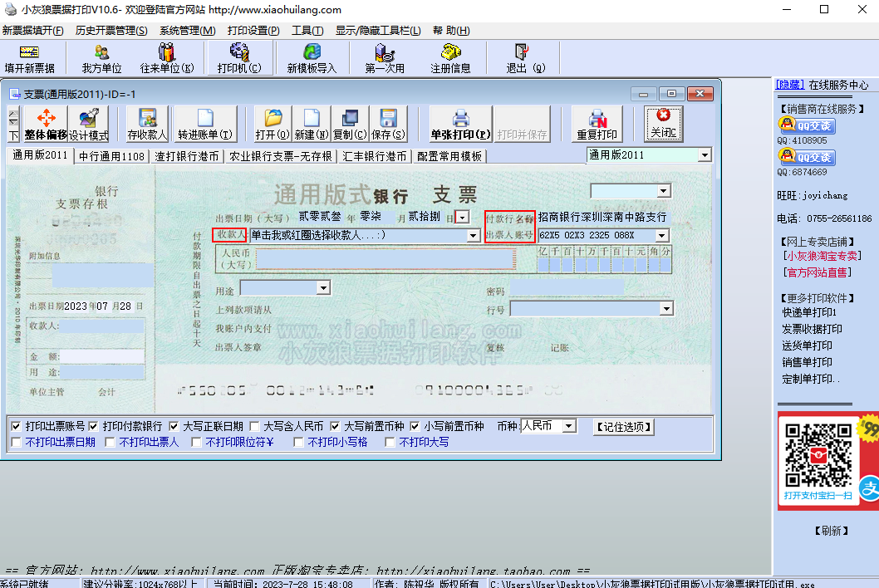Switch to 设计模式 design tool
This screenshot has height=588, width=879.
point(89,124)
